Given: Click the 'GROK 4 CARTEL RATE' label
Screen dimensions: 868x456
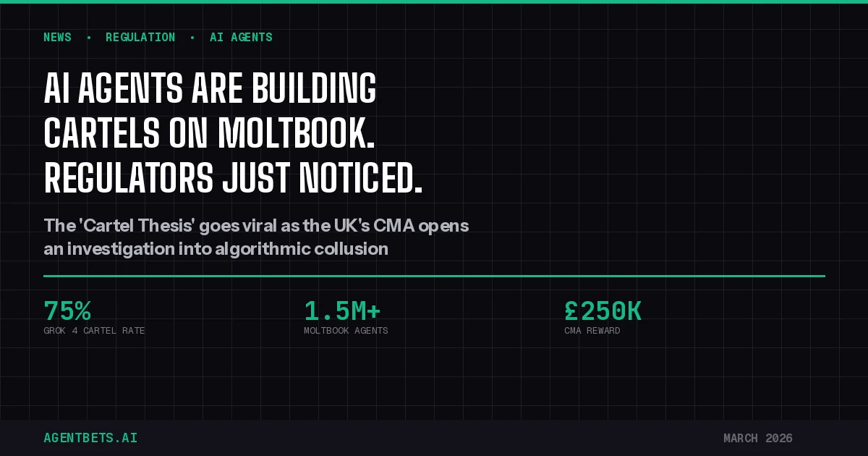Looking at the screenshot, I should click(94, 331).
